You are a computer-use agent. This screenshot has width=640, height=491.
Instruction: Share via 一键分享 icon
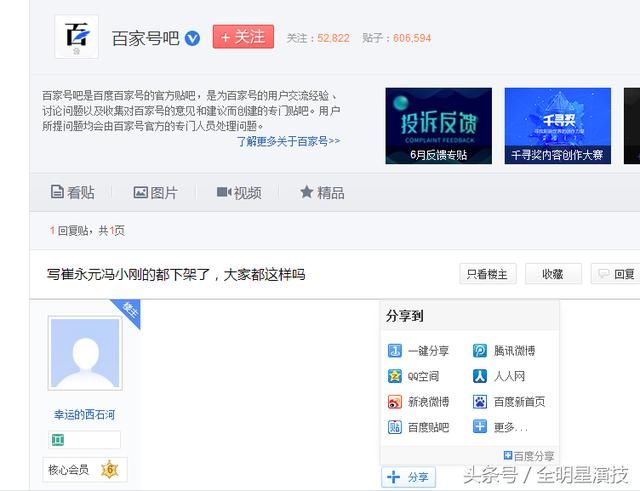tap(395, 351)
